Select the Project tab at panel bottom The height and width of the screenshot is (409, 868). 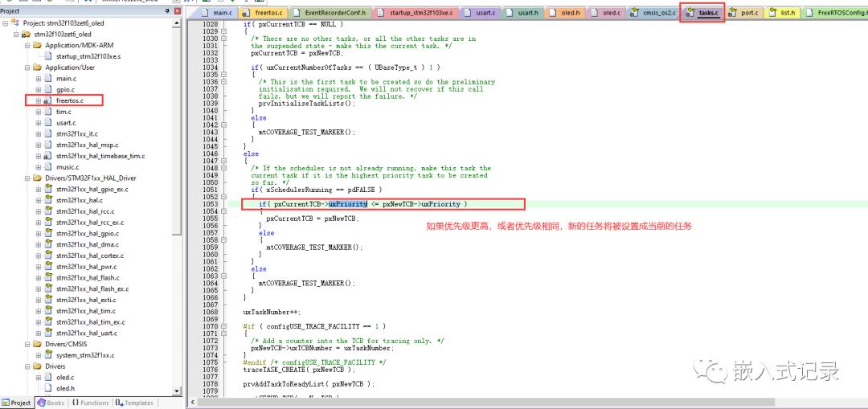pos(17,403)
